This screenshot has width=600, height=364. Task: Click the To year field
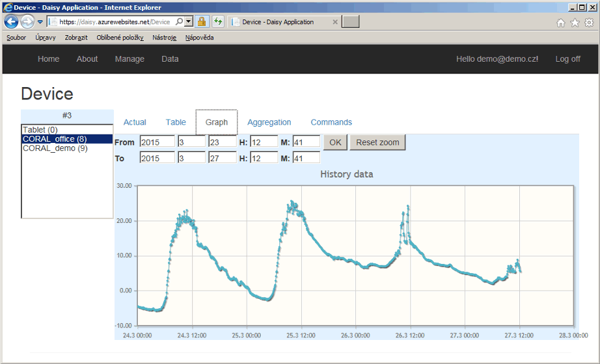pyautogui.click(x=157, y=158)
